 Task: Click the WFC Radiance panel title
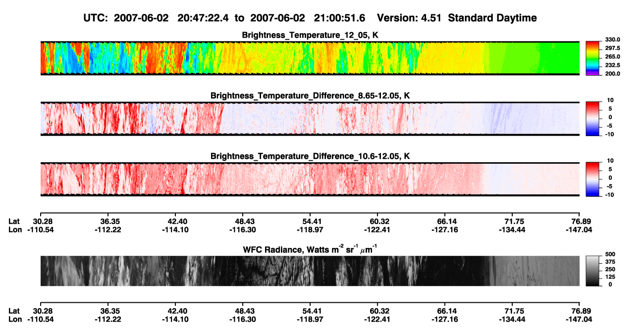click(x=310, y=249)
